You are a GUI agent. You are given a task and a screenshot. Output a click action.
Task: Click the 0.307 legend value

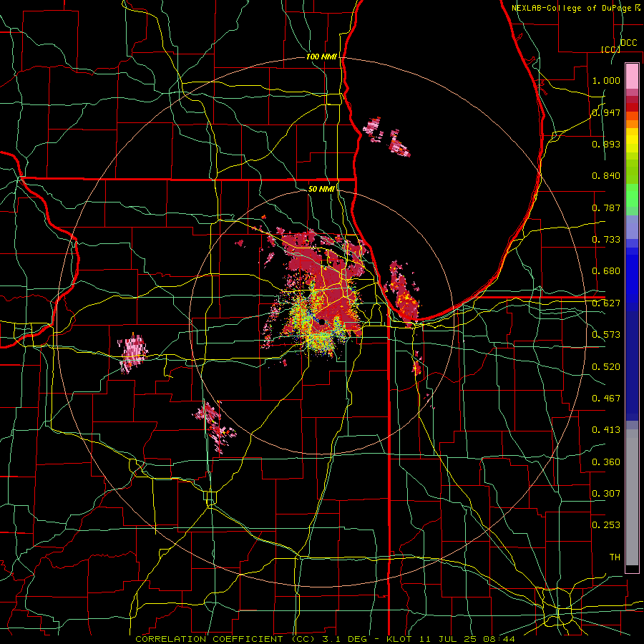click(606, 494)
